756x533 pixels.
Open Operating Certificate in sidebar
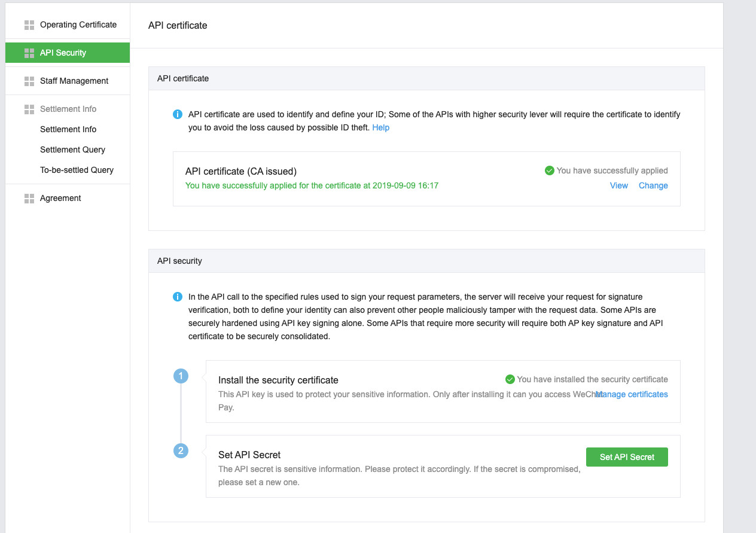[78, 25]
